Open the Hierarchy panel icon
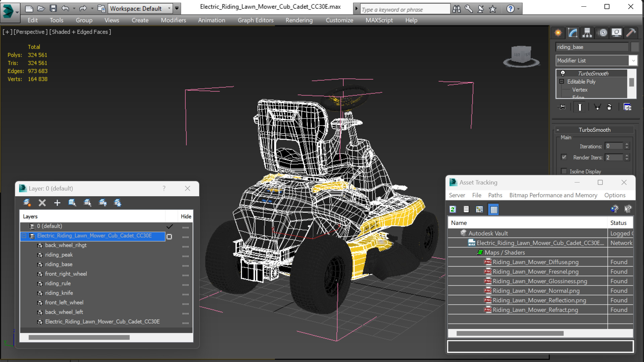The image size is (644, 362). pos(587,32)
